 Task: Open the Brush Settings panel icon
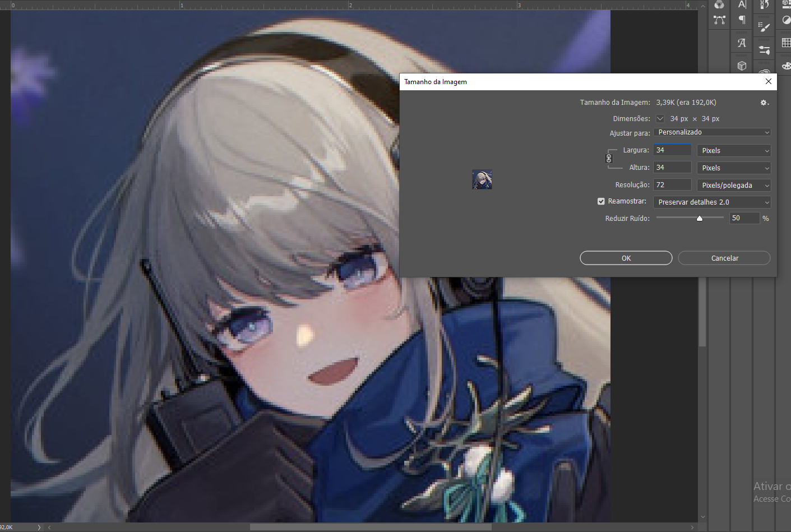point(764,50)
